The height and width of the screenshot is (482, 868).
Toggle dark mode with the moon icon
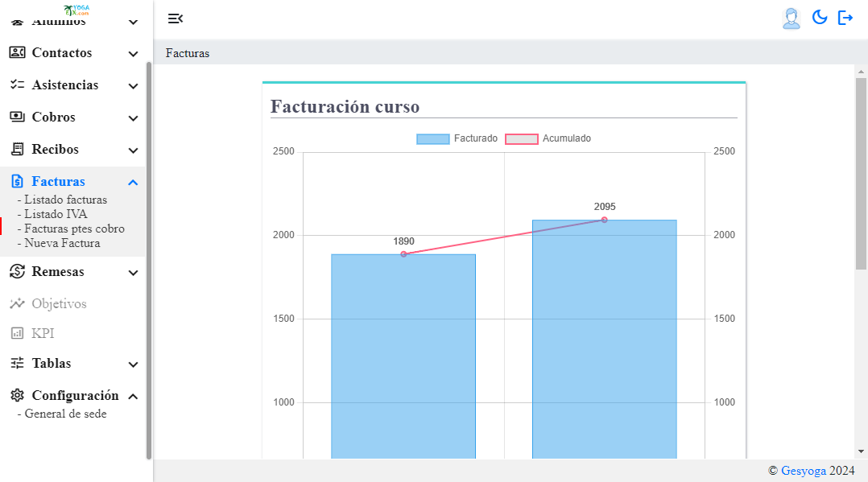[x=820, y=18]
